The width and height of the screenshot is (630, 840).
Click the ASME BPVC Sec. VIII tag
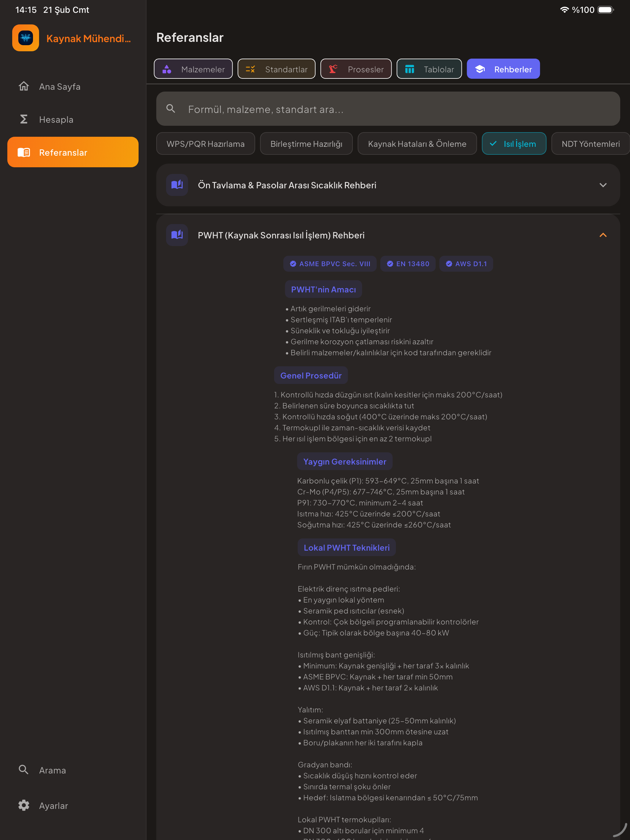tap(330, 264)
